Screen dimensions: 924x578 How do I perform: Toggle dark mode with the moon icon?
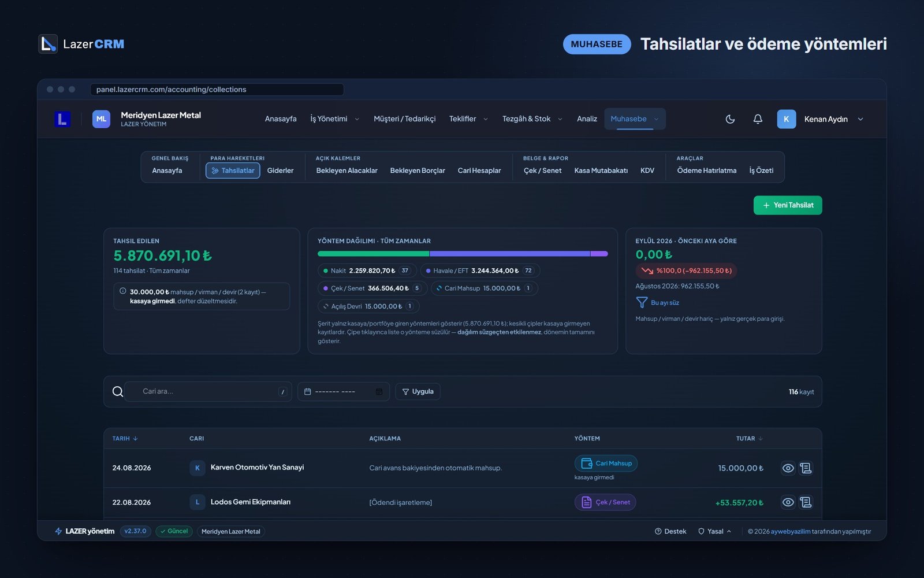click(x=730, y=119)
